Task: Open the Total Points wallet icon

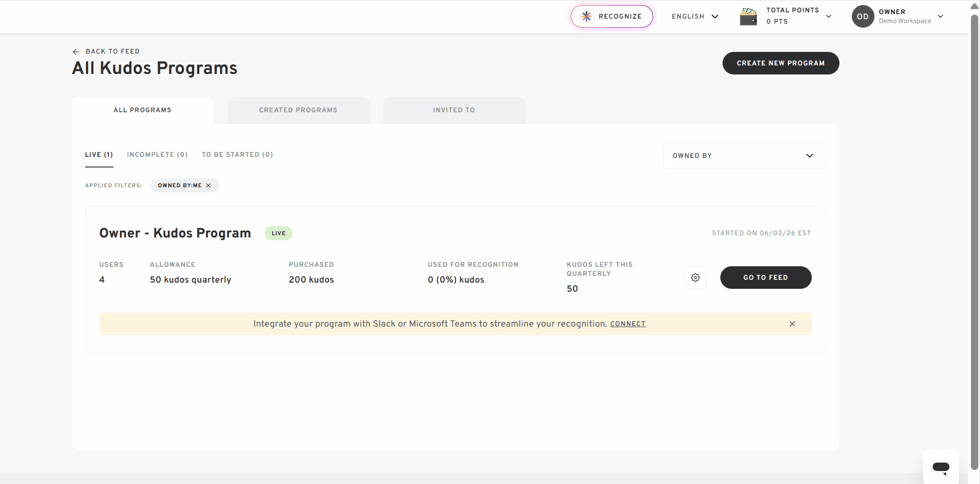Action: tap(749, 16)
